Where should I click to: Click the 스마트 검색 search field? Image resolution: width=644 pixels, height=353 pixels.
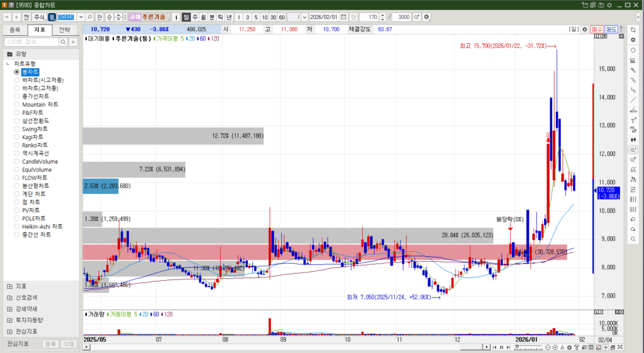tap(31, 41)
